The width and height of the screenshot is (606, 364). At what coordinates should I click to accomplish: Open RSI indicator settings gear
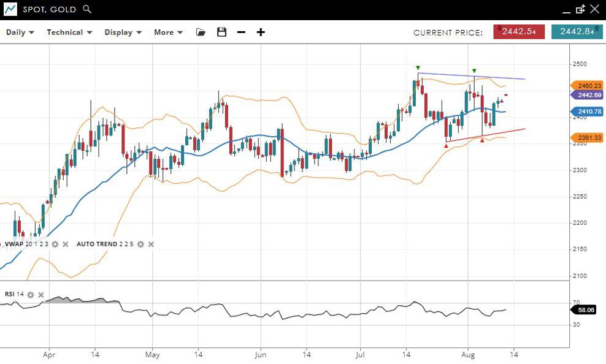point(31,295)
